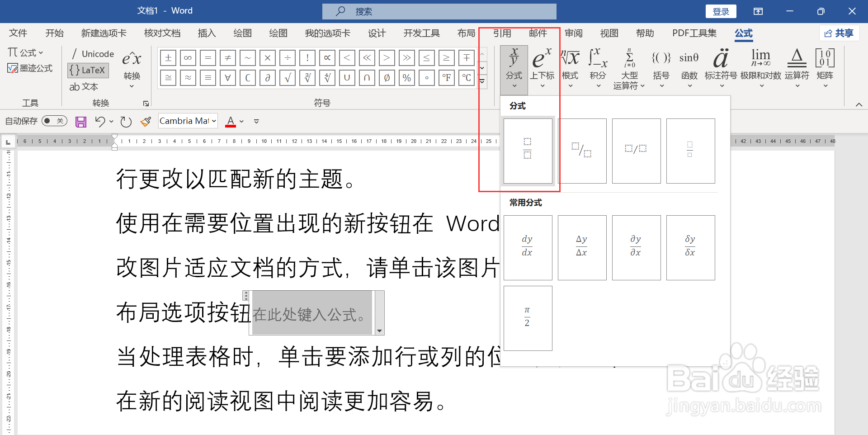Switch to the 审阅 Review tab
Image resolution: width=868 pixels, height=435 pixels.
point(573,33)
